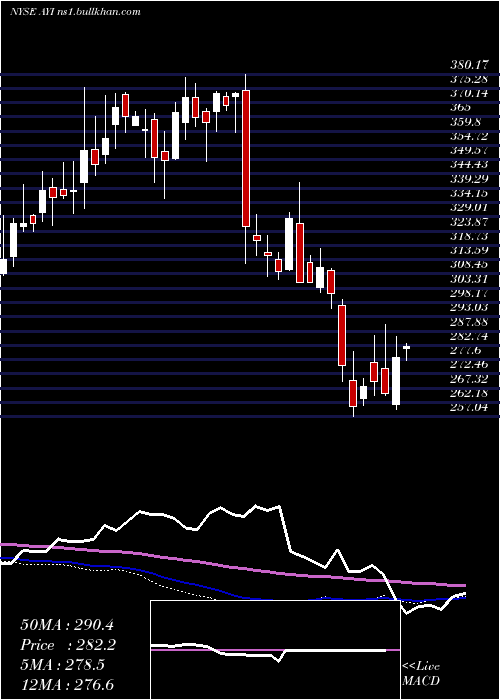500x700 pixels.
Task: Select the Price : 282.2 readout
Action: click(68, 645)
